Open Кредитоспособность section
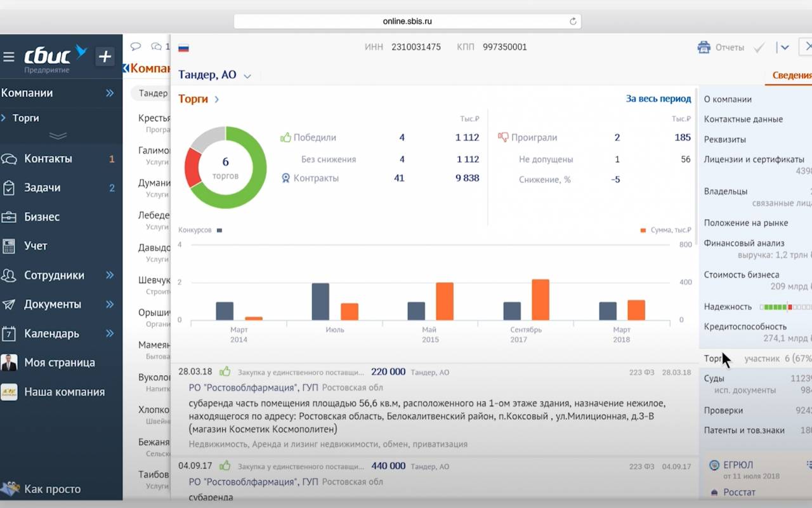Screen dimensions: 812x508 tap(745, 327)
